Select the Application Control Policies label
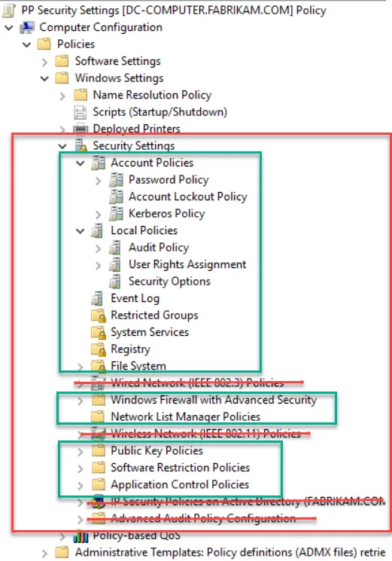This screenshot has width=392, height=561. click(180, 484)
